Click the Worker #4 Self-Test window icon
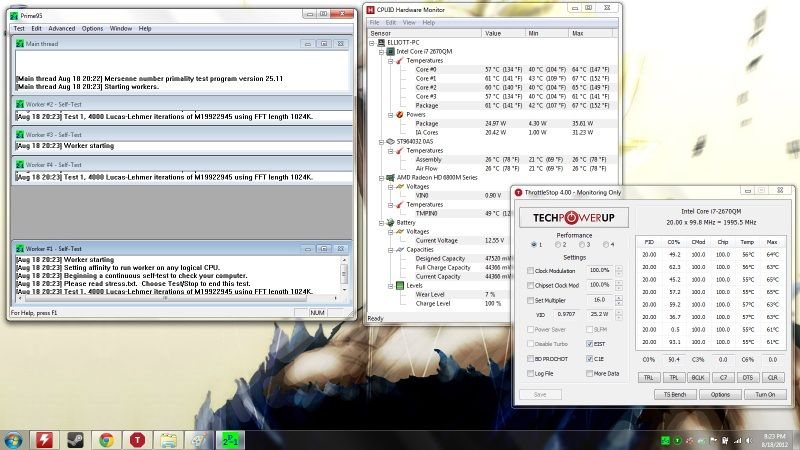800x450 pixels. (x=20, y=165)
